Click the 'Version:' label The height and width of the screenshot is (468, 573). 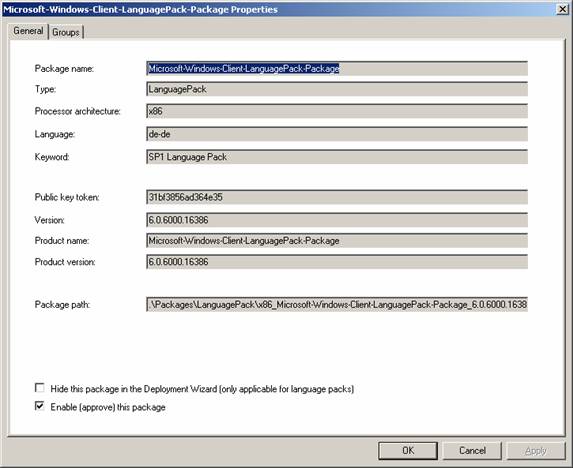pos(49,220)
